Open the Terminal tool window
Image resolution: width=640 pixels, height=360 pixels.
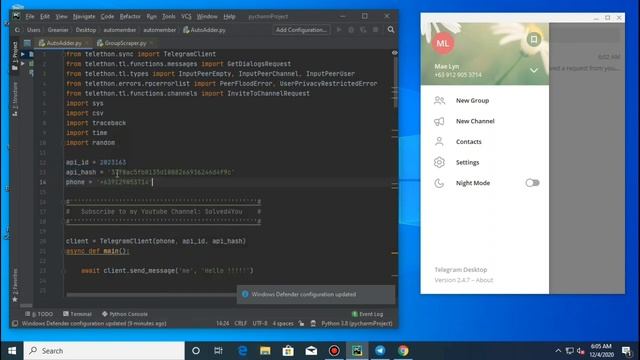(78, 314)
